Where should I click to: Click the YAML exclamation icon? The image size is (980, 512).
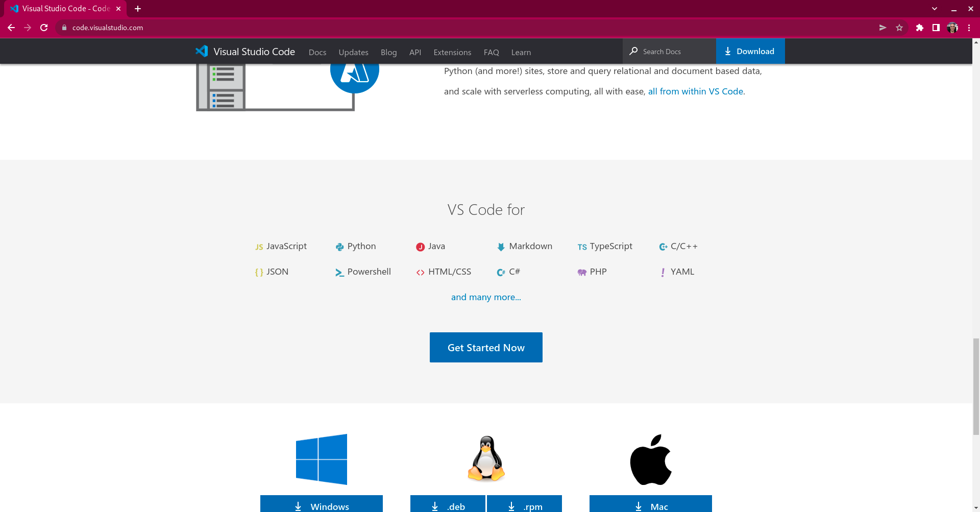[x=663, y=273]
